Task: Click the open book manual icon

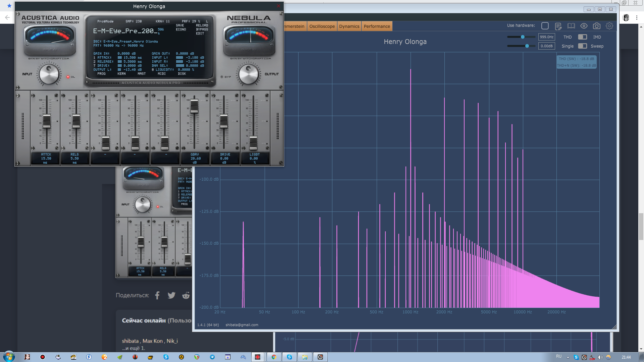Action: [x=571, y=26]
